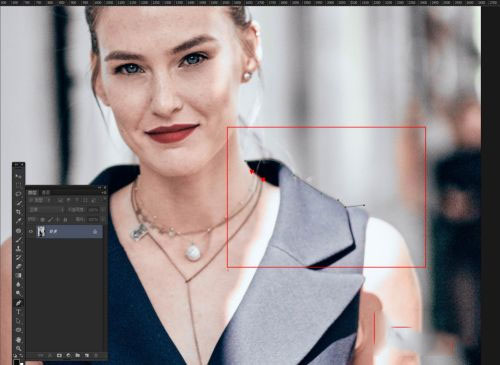Select the Rectangular Marquee tool
This screenshot has height=365, width=500.
click(18, 185)
